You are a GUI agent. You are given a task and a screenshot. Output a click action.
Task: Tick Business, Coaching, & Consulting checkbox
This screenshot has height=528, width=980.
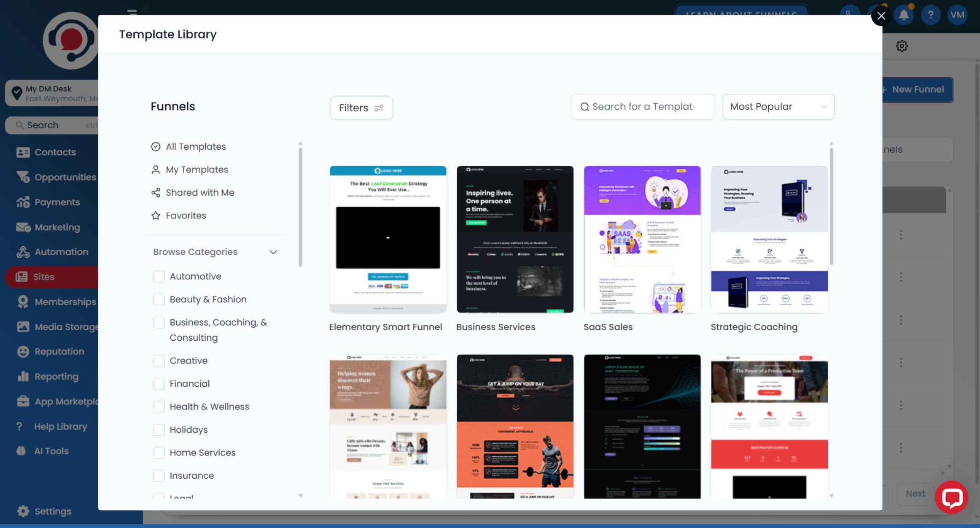(x=159, y=323)
